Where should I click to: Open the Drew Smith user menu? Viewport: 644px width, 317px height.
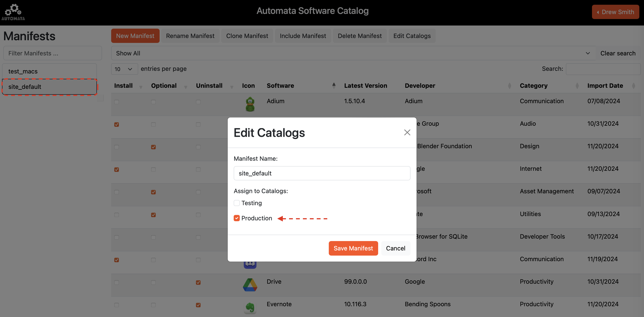click(x=615, y=12)
